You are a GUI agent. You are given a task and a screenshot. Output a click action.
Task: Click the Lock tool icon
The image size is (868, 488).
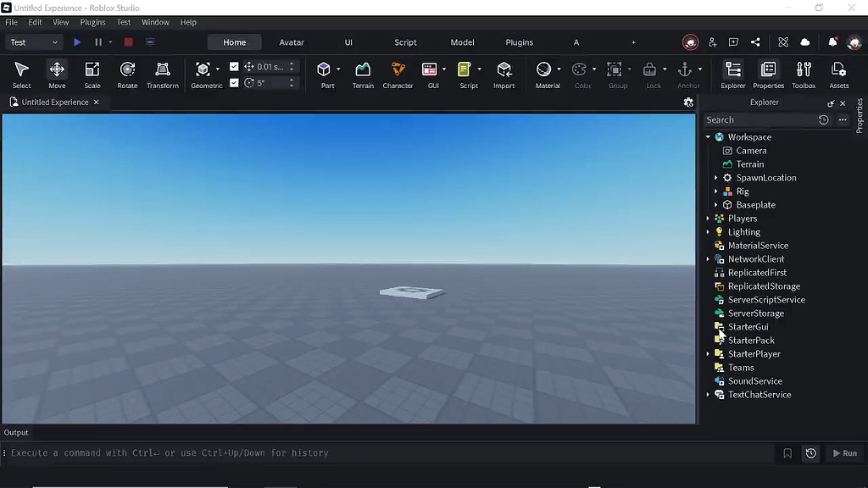(x=649, y=69)
